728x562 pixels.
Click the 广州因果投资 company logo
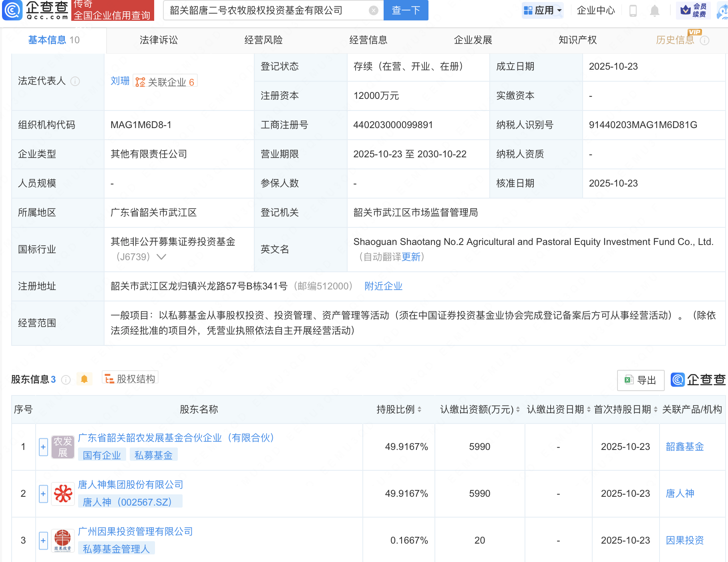[x=63, y=540]
